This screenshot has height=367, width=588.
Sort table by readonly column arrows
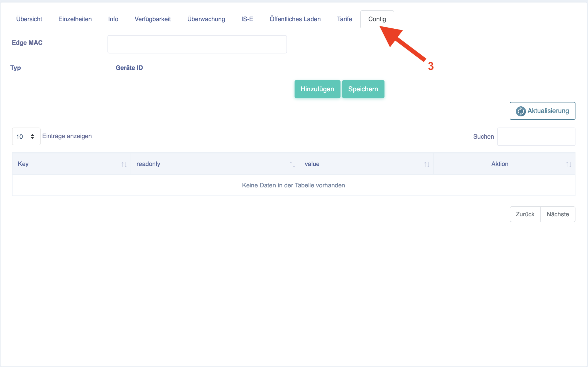[292, 165]
